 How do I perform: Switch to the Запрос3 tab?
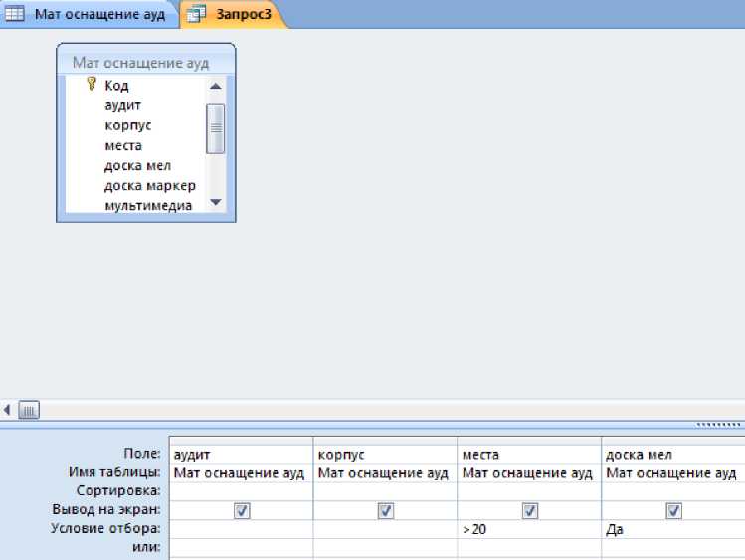pyautogui.click(x=234, y=14)
